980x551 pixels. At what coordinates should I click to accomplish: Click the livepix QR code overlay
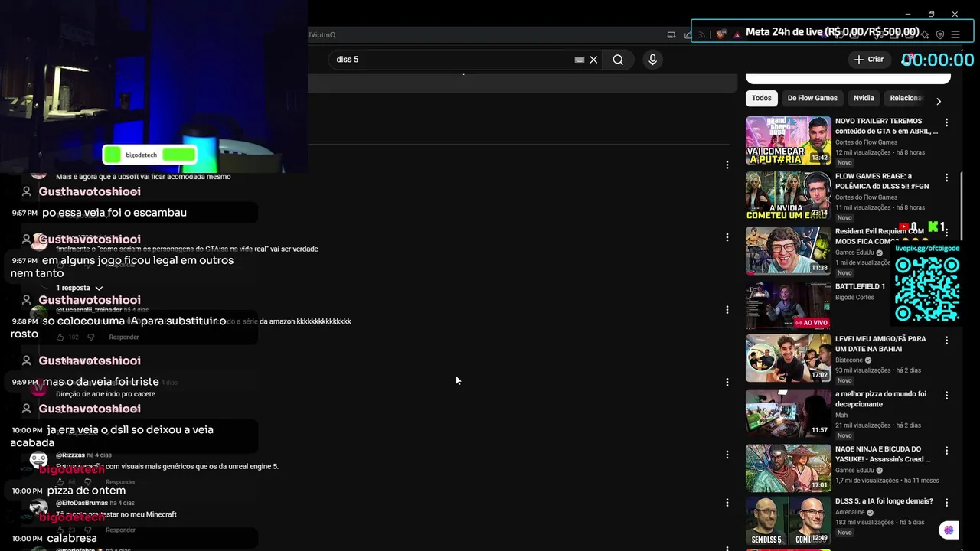click(x=926, y=289)
